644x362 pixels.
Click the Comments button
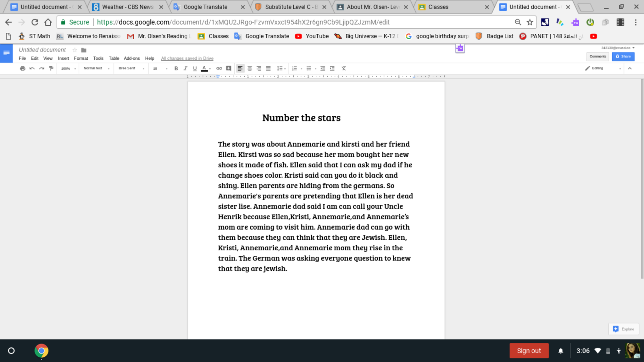coord(597,56)
